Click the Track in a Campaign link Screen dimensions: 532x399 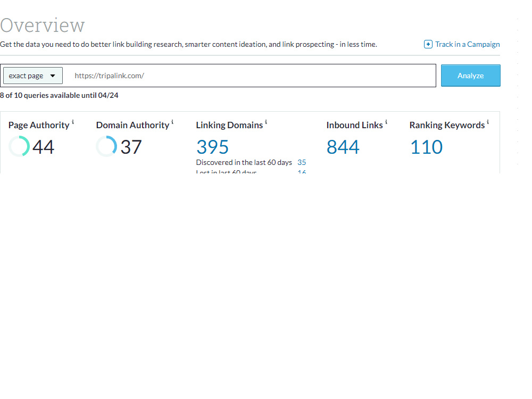click(x=467, y=44)
